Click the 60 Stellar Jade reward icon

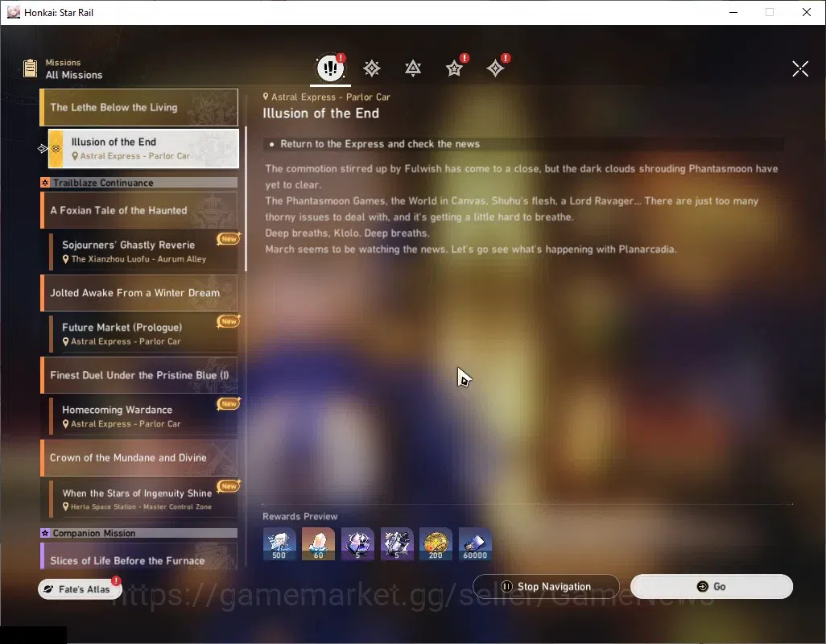pyautogui.click(x=318, y=544)
